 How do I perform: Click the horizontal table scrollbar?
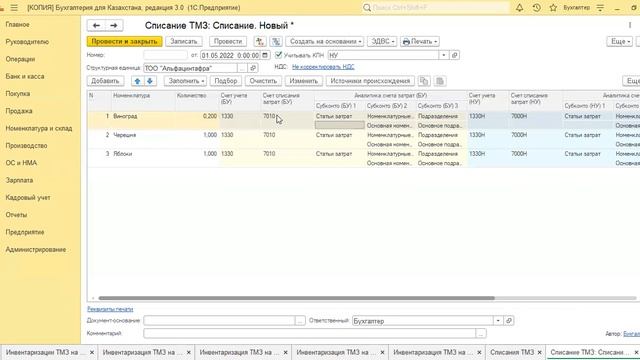coord(296,298)
